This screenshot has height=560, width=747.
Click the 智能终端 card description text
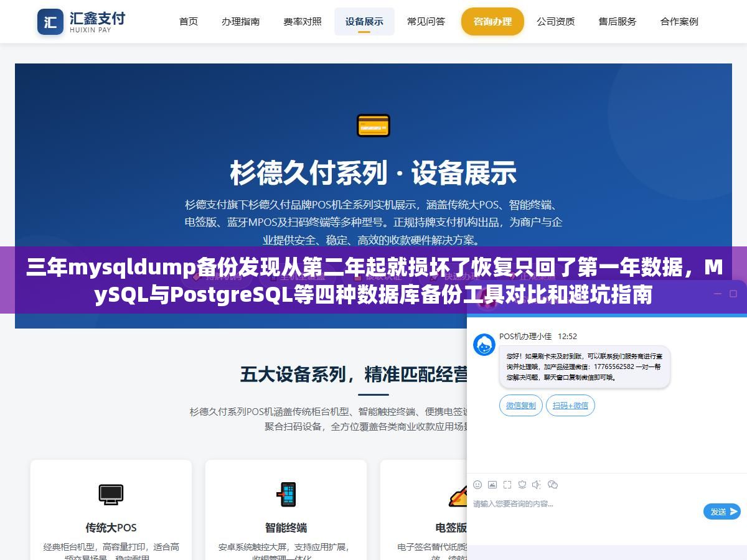point(286,553)
